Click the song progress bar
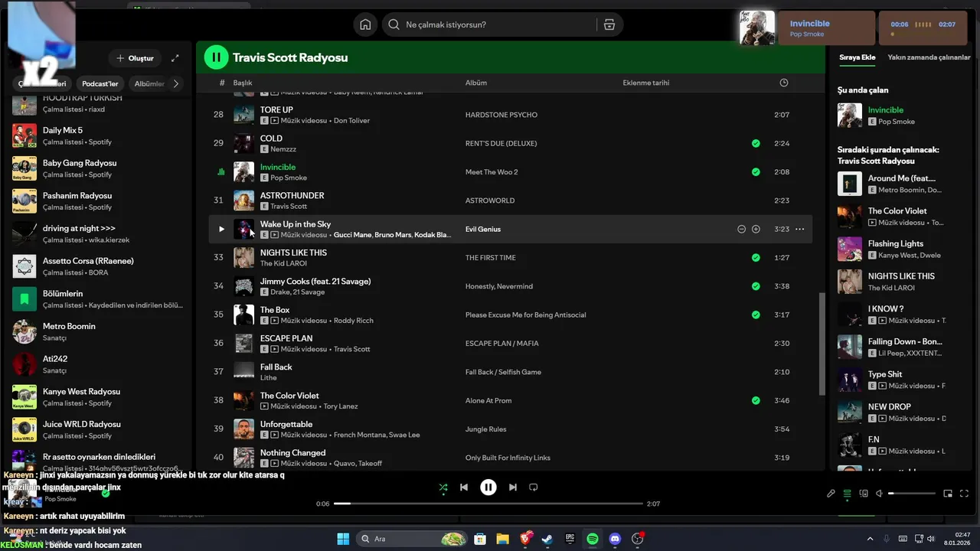980x551 pixels. point(488,504)
